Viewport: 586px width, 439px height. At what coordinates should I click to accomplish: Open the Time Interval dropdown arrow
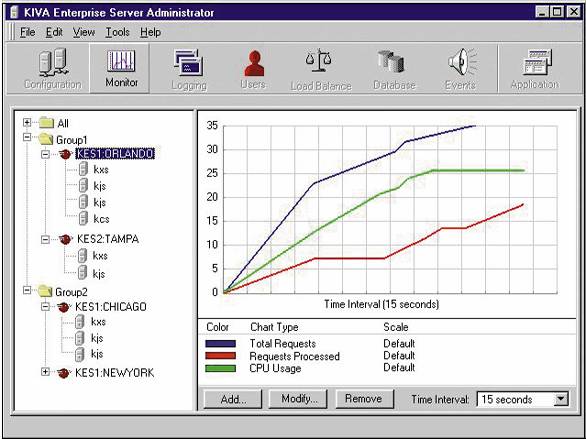pos(561,399)
